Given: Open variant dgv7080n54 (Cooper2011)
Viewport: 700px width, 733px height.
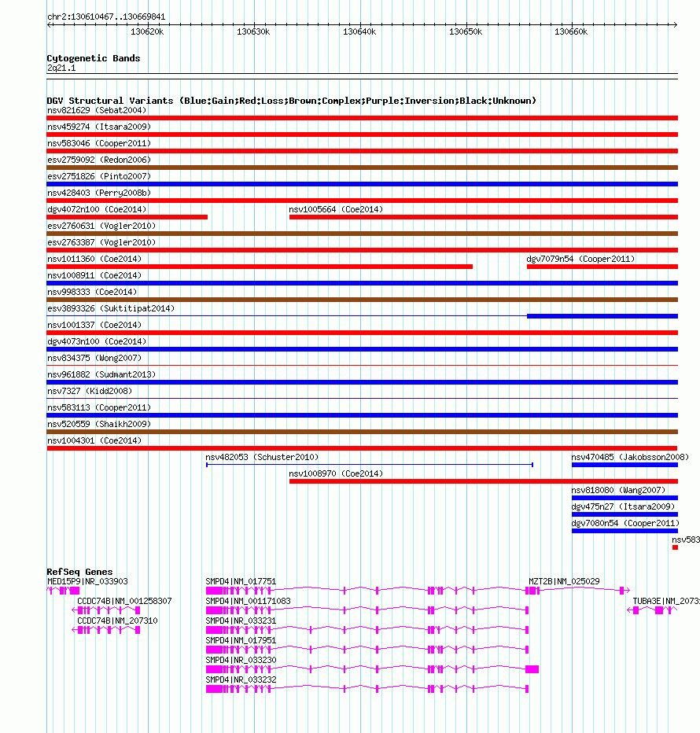Looking at the screenshot, I should 624,531.
